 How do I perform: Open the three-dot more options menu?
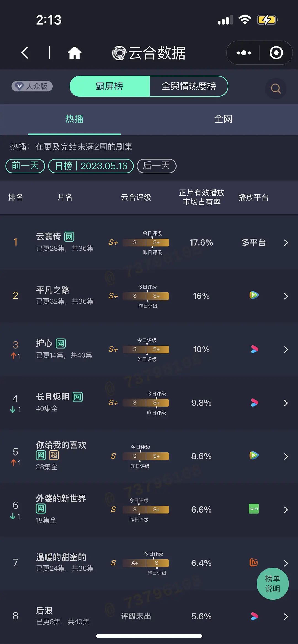coord(244,53)
